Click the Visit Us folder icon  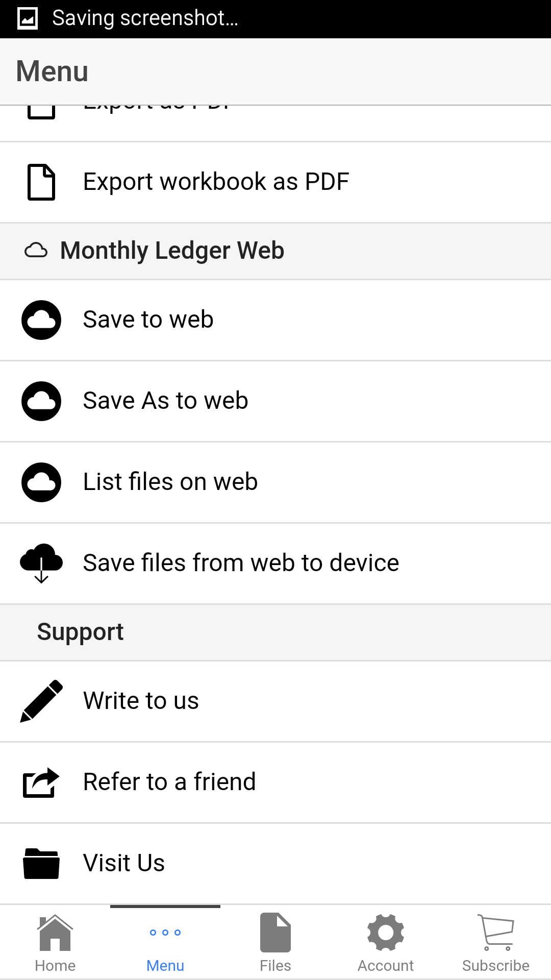[41, 863]
